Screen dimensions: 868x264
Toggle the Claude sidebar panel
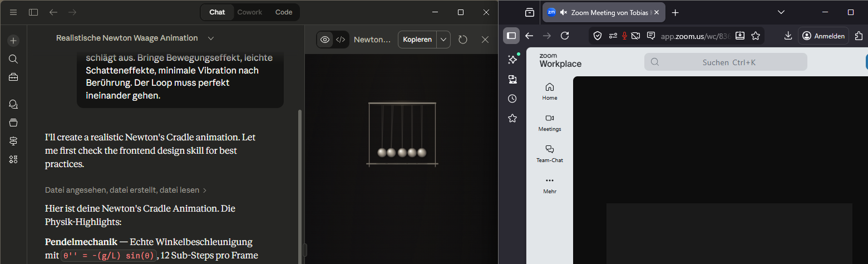point(33,12)
